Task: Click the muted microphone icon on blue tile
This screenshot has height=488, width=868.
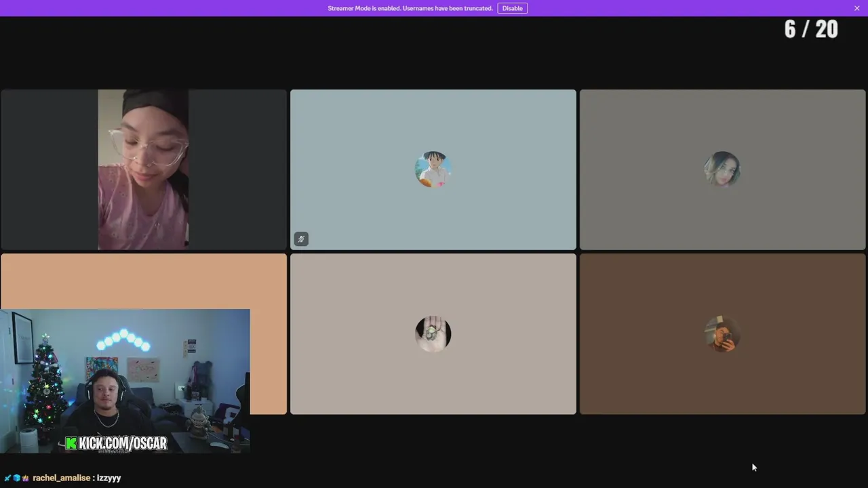Action: coord(301,239)
